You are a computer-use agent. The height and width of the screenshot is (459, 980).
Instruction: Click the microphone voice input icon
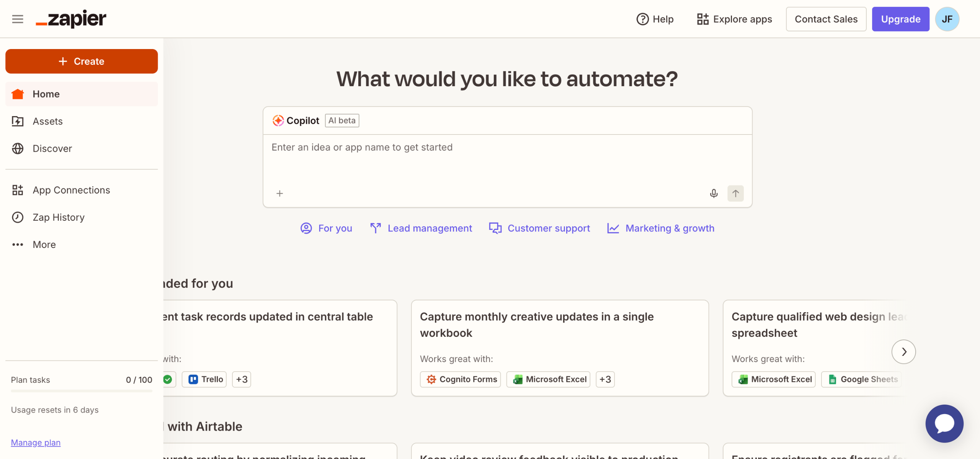pyautogui.click(x=714, y=193)
